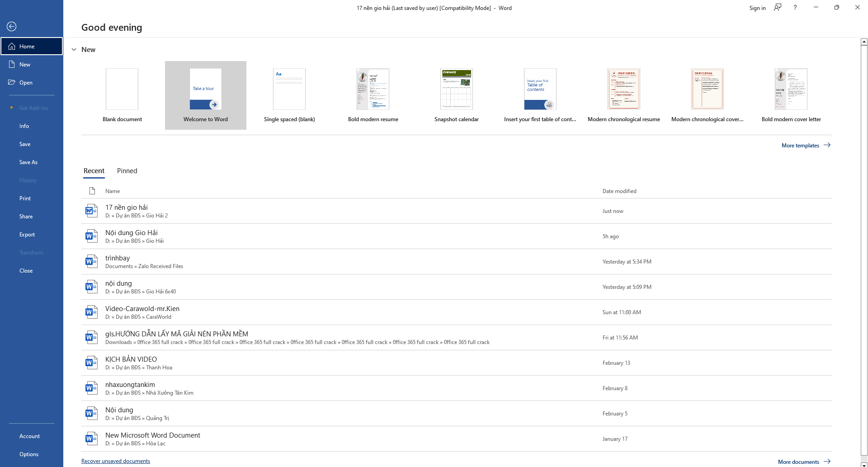Screen dimensions: 868x467
Task: Click the feedback person icon near Sign in
Action: (777, 8)
